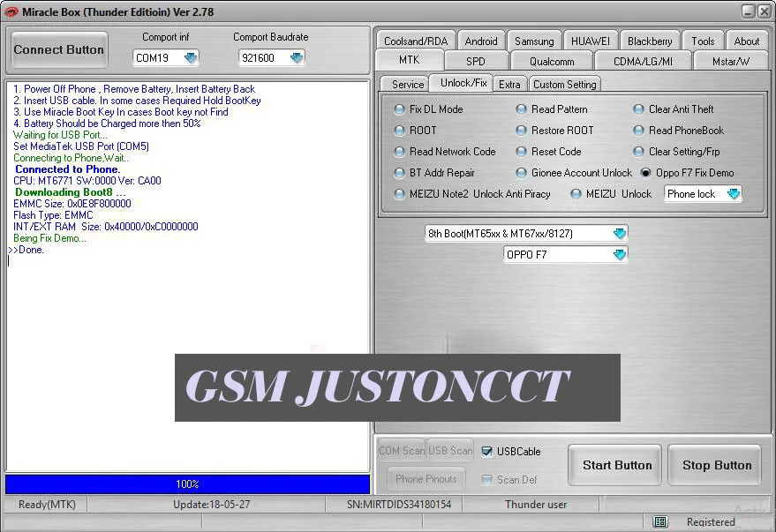This screenshot has width=776, height=532.
Task: Select BT Addr Repair radio button
Action: [x=399, y=173]
